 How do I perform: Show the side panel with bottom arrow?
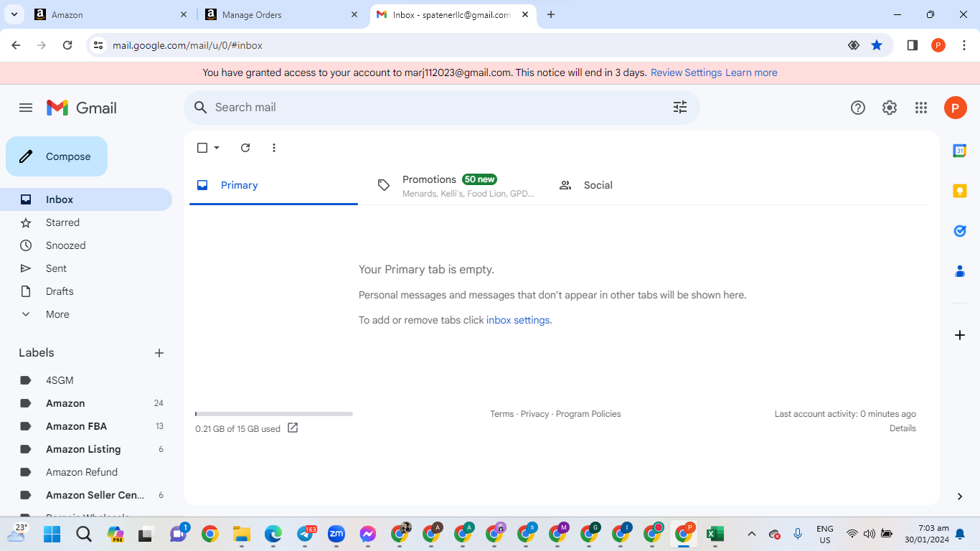960,496
